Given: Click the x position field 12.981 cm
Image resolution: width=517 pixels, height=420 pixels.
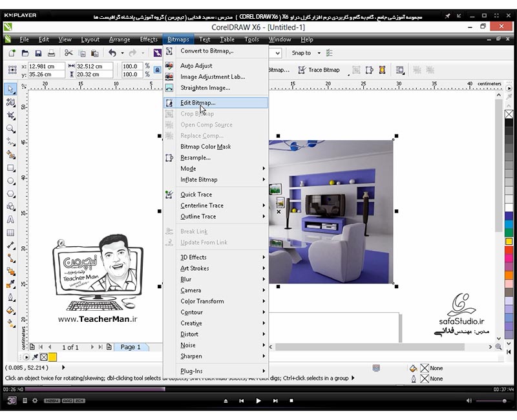Looking at the screenshot, I should 46,67.
